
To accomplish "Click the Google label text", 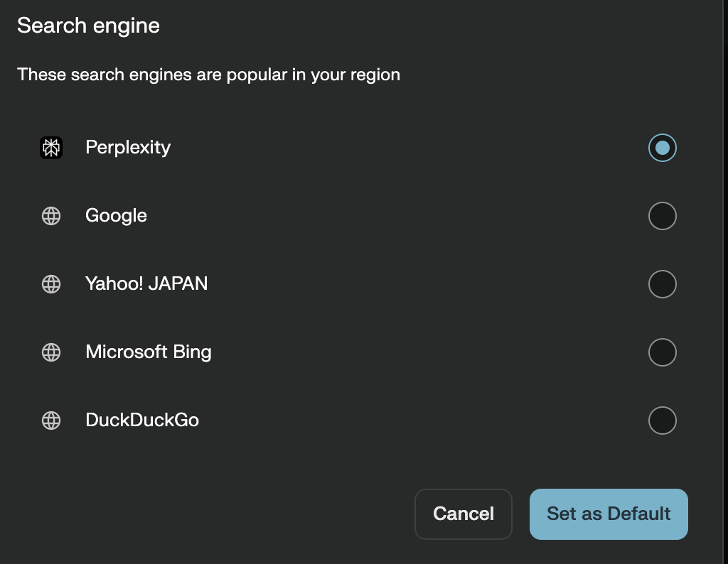I will point(116,216).
